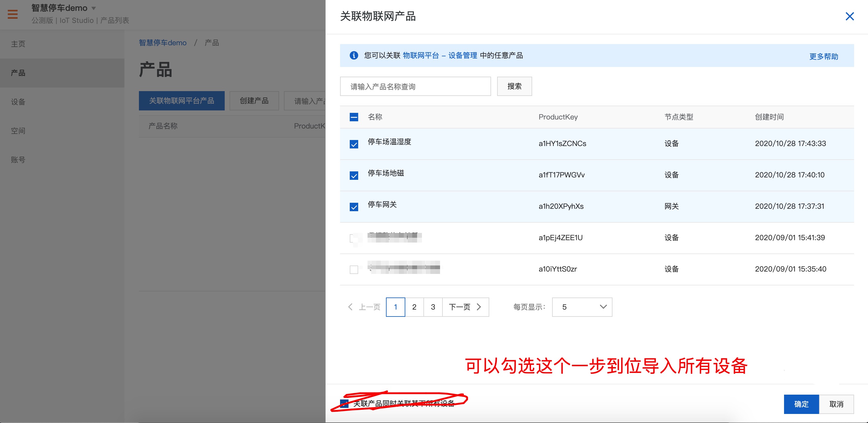Viewport: 868px width, 423px height.
Task: Click the 下一页 next page button
Action: click(x=465, y=307)
